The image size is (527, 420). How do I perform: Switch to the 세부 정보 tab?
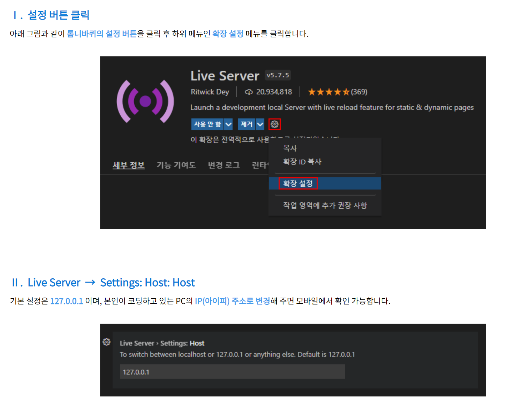(x=129, y=165)
